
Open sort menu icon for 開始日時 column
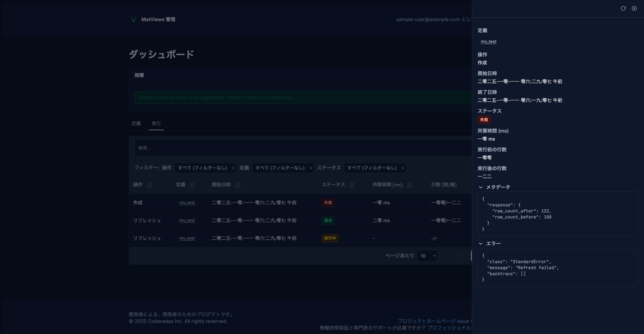pyautogui.click(x=238, y=185)
